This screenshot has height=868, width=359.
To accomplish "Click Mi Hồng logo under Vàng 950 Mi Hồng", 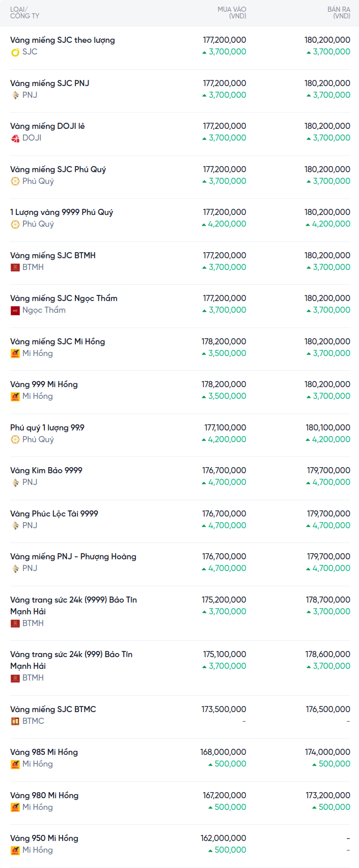I will [15, 850].
